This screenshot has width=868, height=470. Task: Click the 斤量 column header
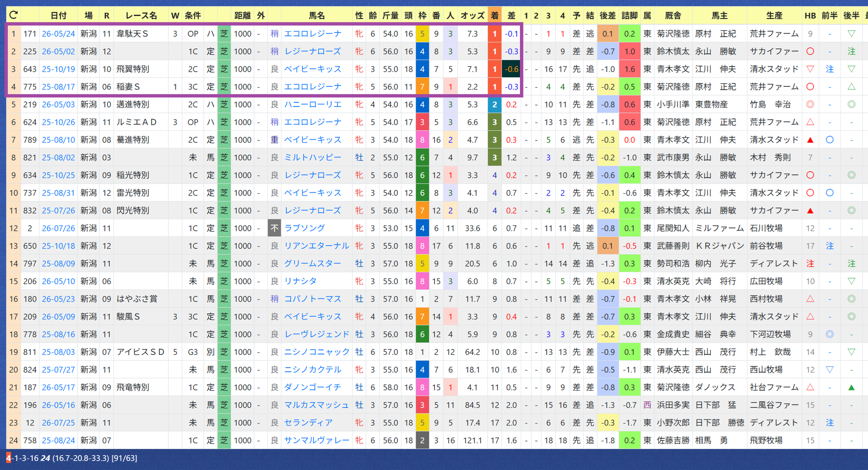pyautogui.click(x=390, y=15)
